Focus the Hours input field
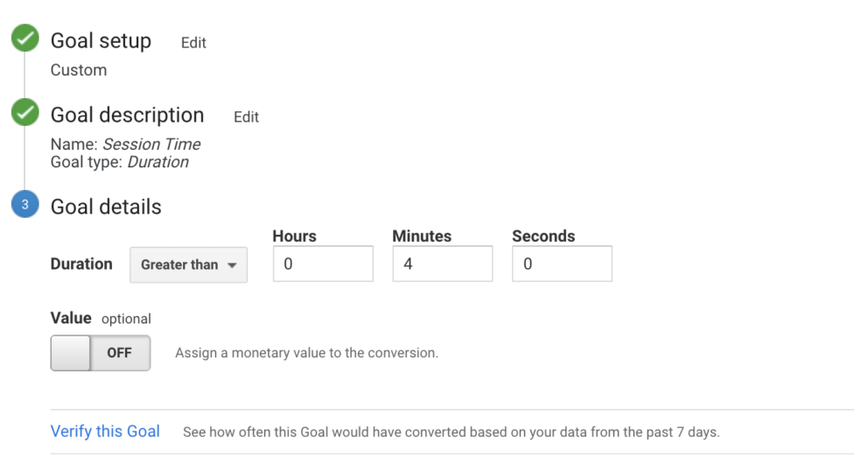Viewport: 868px width, 472px height. coord(323,264)
